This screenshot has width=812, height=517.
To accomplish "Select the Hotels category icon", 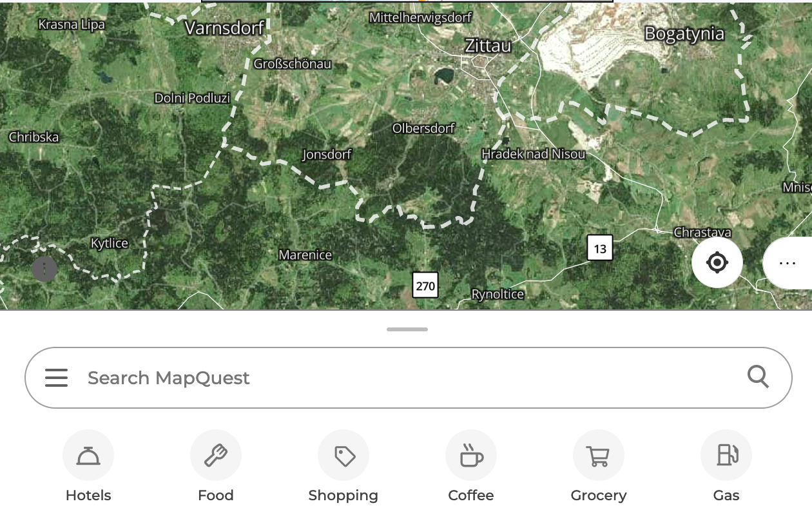I will click(x=88, y=456).
